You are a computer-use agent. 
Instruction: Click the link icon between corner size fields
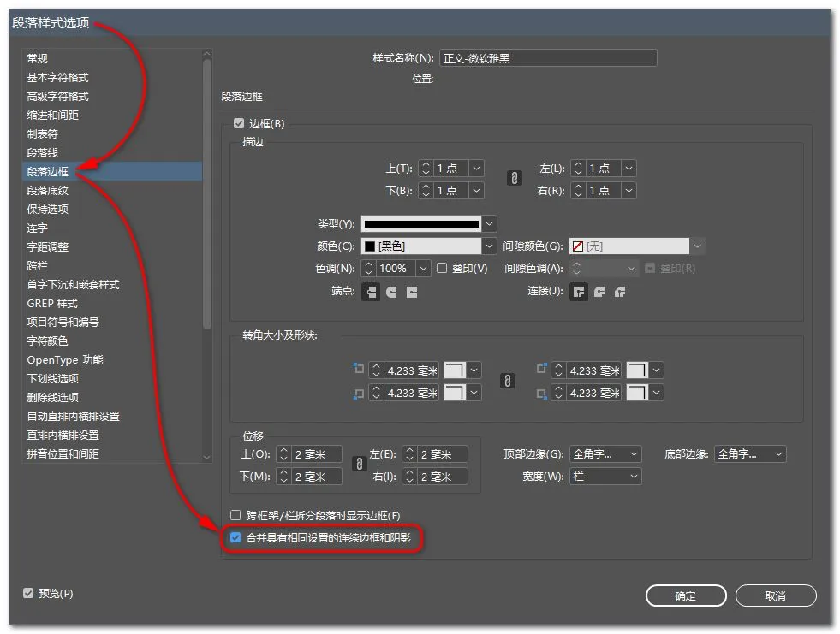tap(506, 382)
